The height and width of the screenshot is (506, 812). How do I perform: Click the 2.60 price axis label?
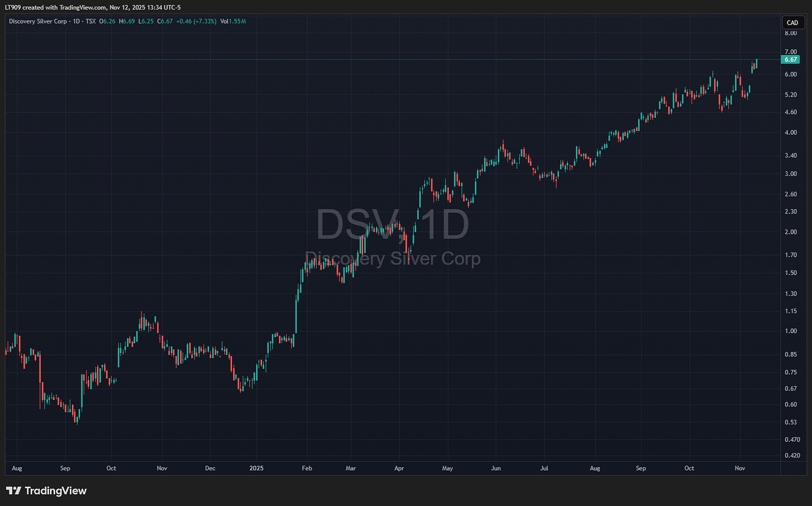(x=790, y=194)
